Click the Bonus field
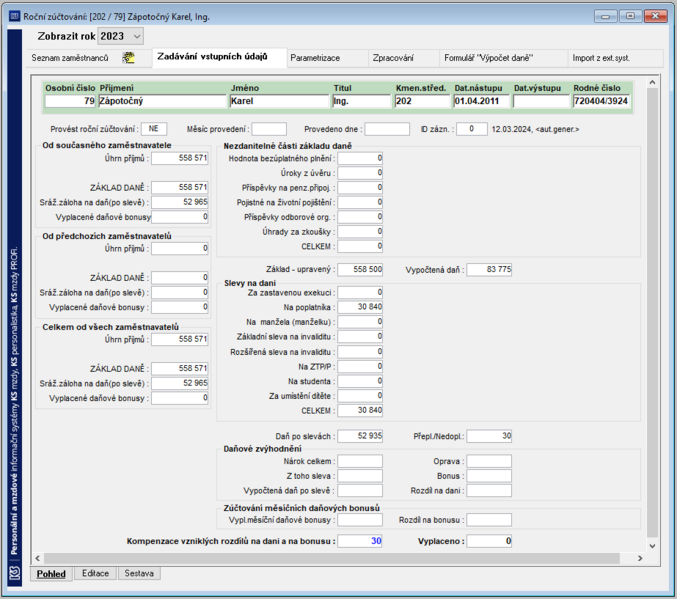The height and width of the screenshot is (599, 677). [x=489, y=476]
